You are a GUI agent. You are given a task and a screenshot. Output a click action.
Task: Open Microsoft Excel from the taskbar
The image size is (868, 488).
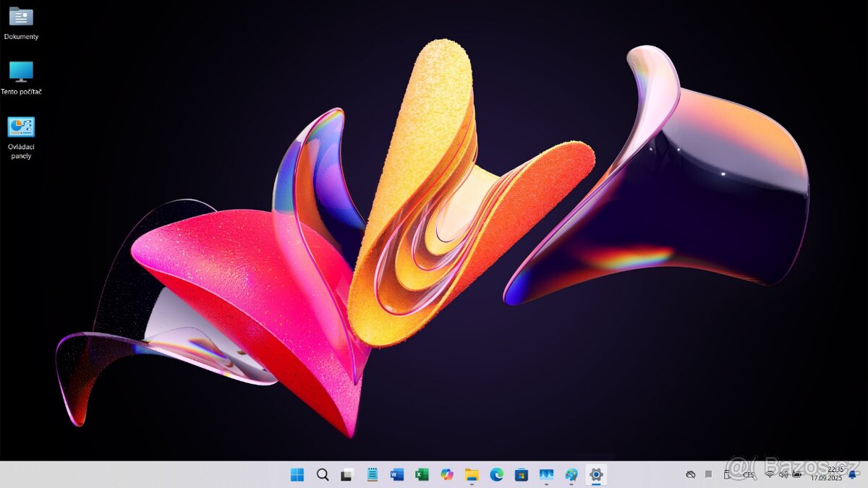[422, 475]
